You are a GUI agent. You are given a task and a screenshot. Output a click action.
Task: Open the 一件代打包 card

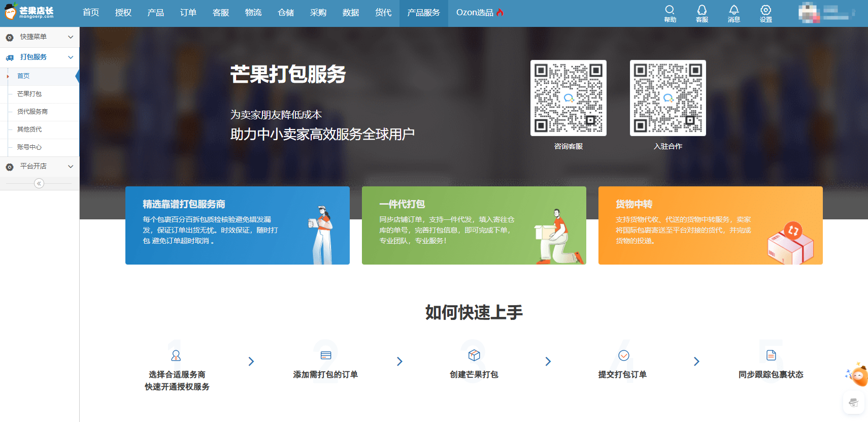tap(474, 225)
